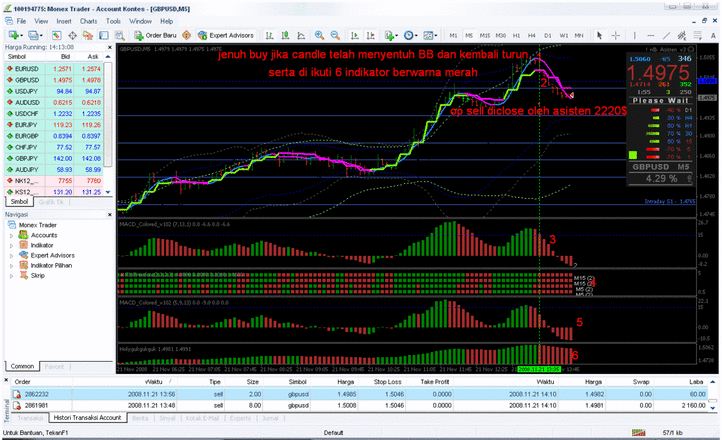Switch to Histori Transaksi Account tab

click(x=89, y=417)
